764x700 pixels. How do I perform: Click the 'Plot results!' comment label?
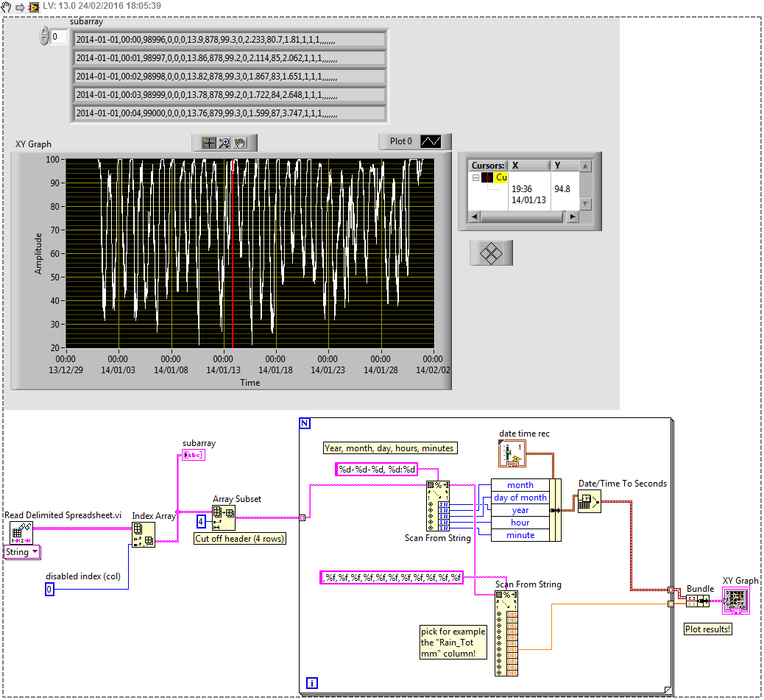pos(707,629)
